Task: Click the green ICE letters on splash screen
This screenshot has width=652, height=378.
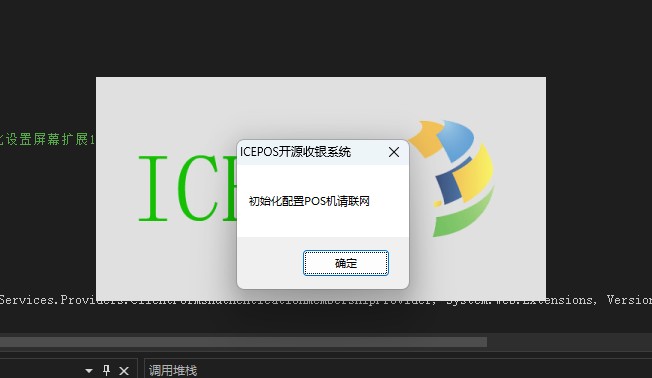Action: [187, 188]
